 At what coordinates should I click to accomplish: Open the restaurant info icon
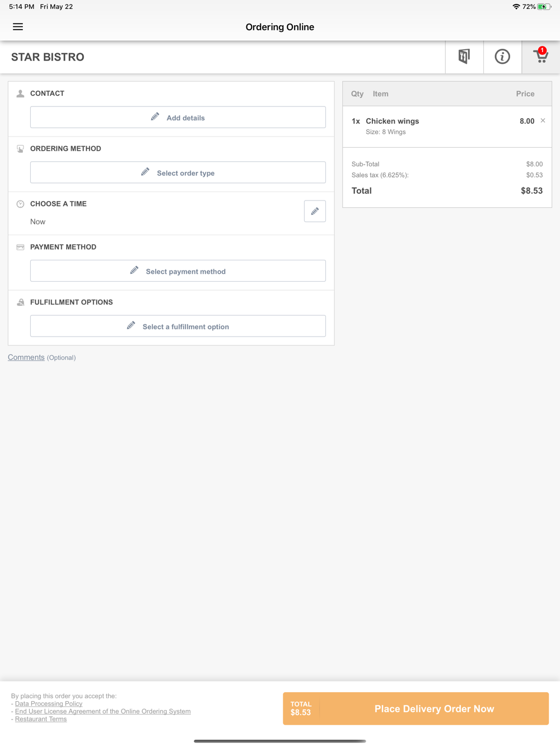point(502,57)
